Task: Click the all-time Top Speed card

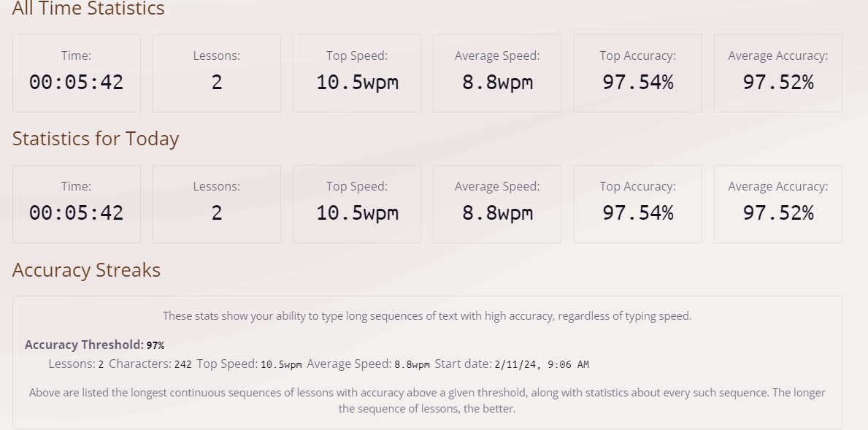Action: click(x=357, y=74)
